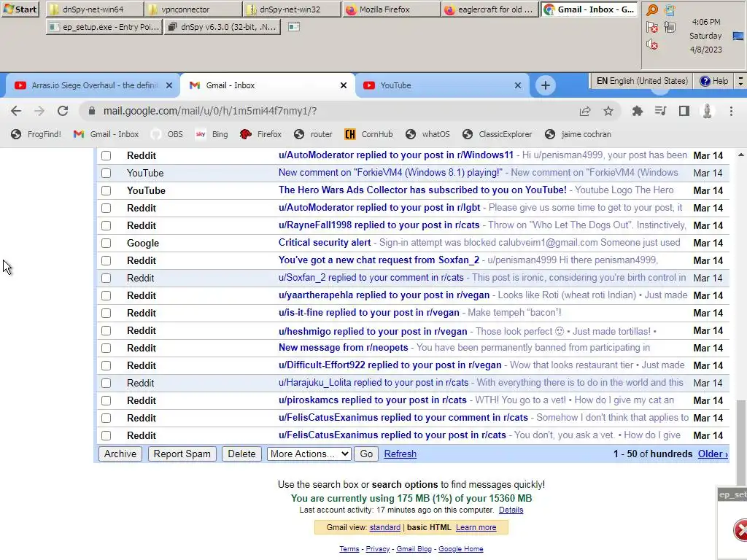Select checkbox for r/neopets message email
Screen dimensions: 747x560
[107, 348]
